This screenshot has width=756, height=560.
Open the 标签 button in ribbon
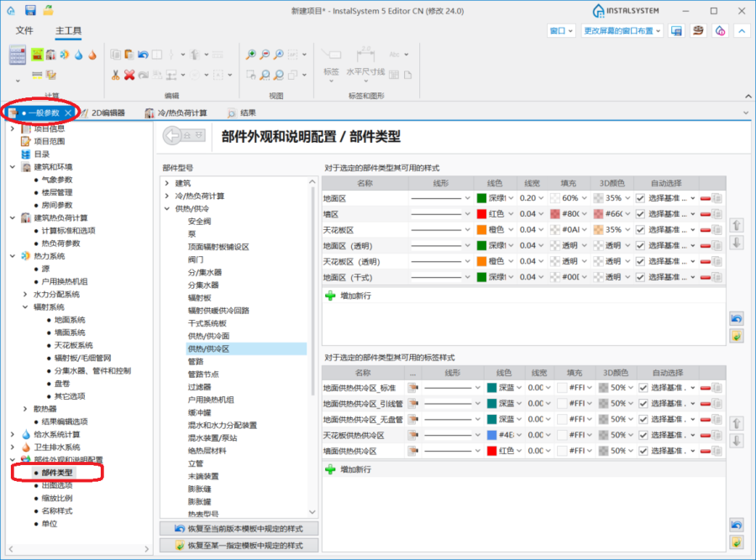point(331,64)
